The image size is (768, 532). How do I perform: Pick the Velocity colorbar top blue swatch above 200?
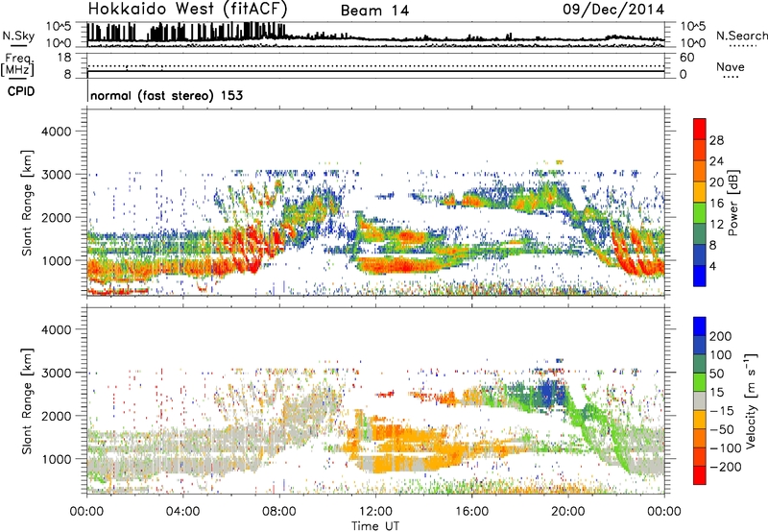700,326
